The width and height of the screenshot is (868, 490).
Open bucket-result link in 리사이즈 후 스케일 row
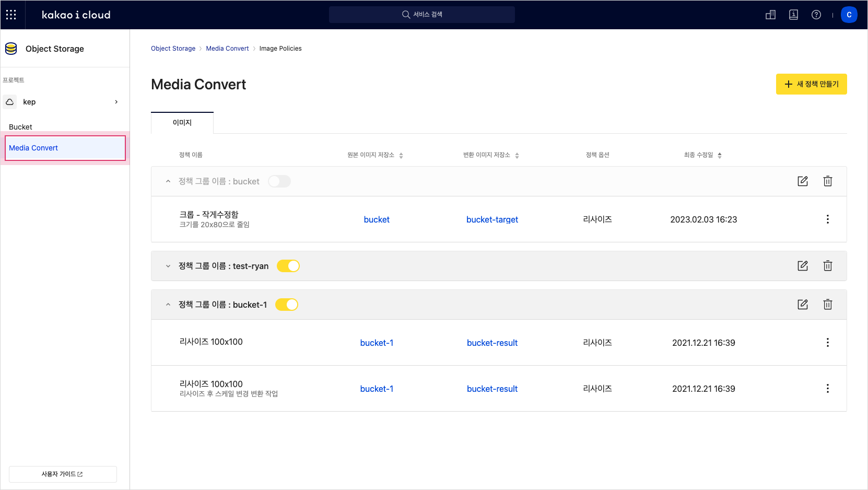pyautogui.click(x=492, y=389)
